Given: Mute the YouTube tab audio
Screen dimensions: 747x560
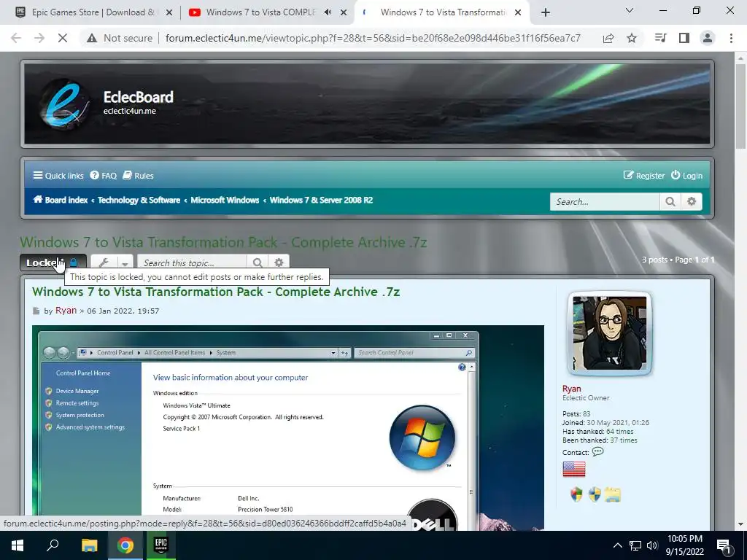Looking at the screenshot, I should point(328,12).
